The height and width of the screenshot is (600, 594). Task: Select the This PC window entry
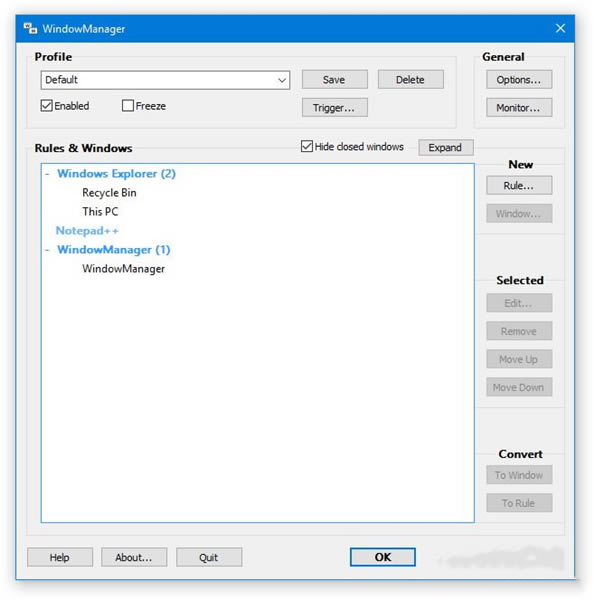click(100, 212)
